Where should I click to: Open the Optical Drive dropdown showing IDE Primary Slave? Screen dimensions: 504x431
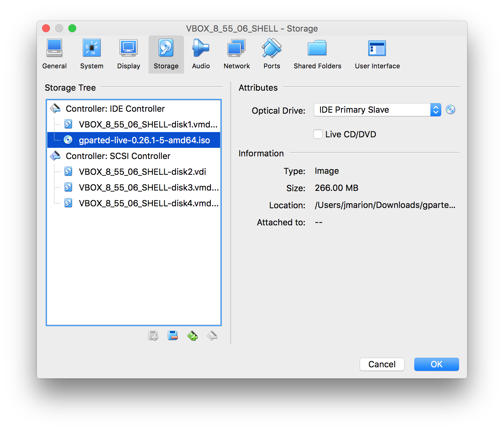377,110
